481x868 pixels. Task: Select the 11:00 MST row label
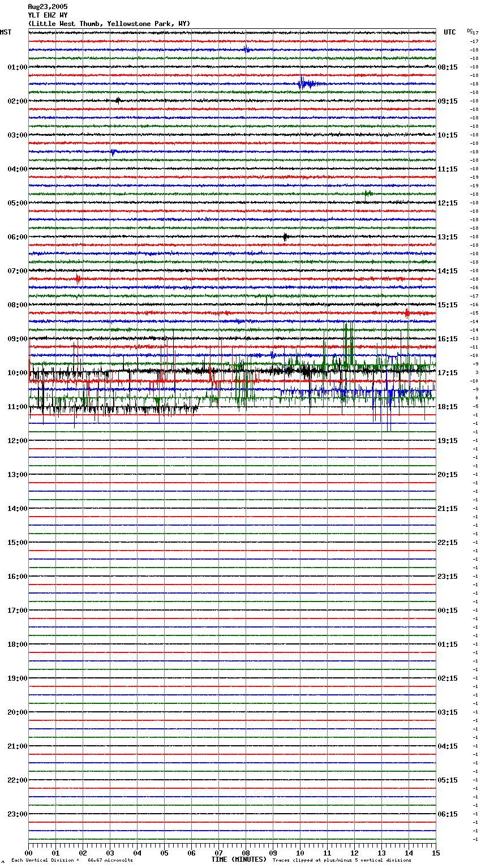(18, 407)
